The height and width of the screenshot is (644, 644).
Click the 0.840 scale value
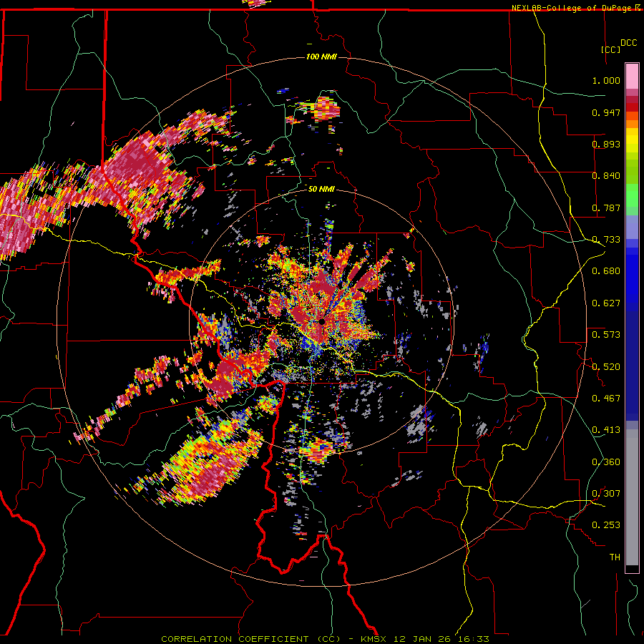(606, 176)
